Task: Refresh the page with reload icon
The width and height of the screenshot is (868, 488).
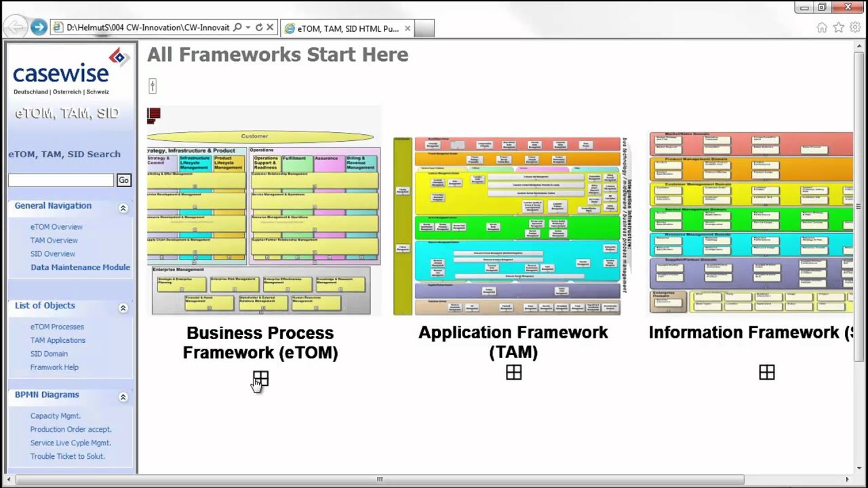Action: (x=258, y=28)
